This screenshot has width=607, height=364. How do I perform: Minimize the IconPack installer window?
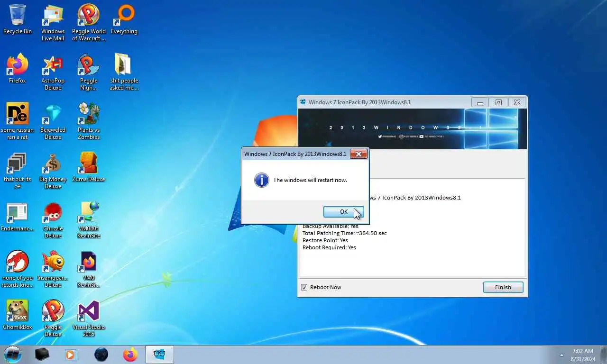click(x=480, y=102)
